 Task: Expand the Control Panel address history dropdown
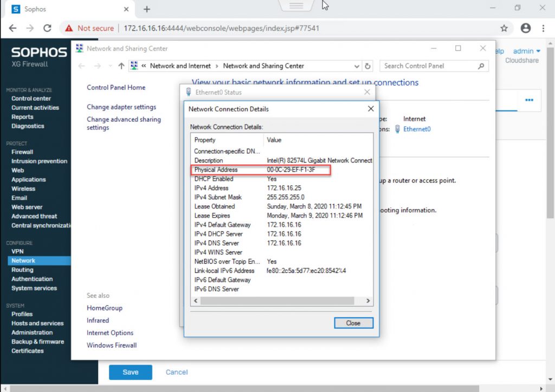[x=357, y=66]
